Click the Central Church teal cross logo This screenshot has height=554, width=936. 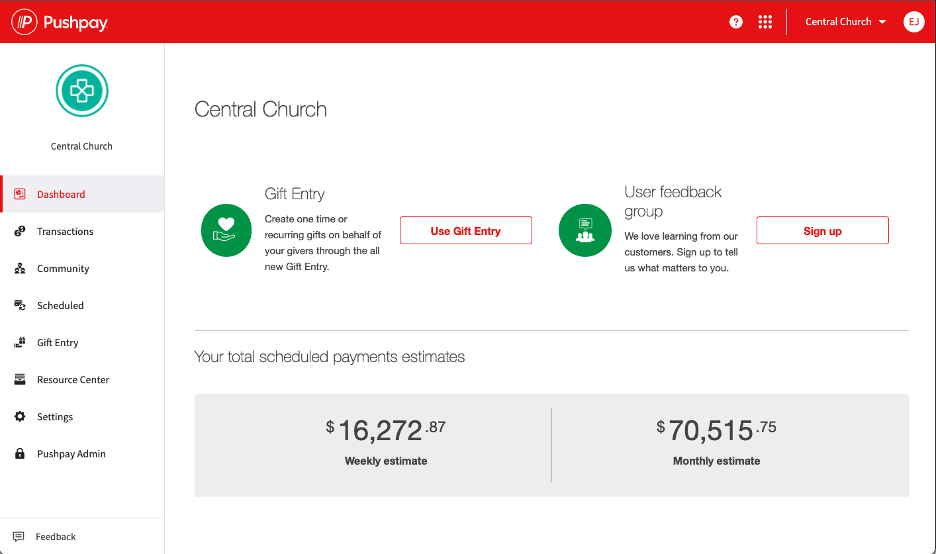(x=82, y=91)
